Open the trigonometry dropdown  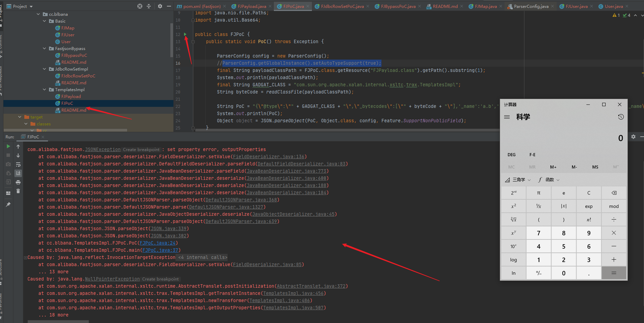coord(518,180)
